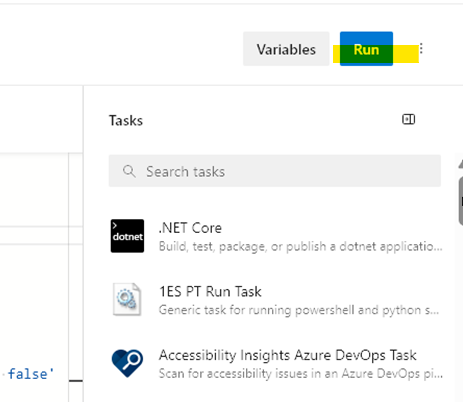Open the Variables panel
The width and height of the screenshot is (463, 402).
point(286,49)
